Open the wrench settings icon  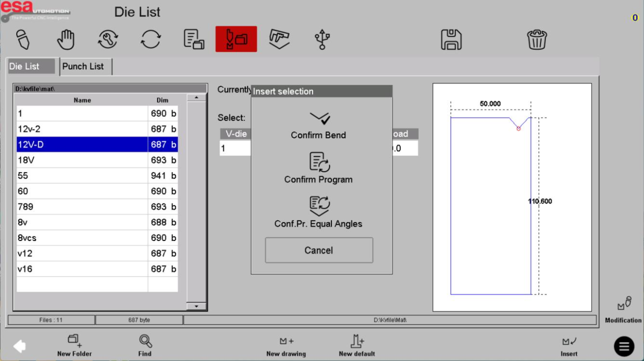tap(108, 39)
